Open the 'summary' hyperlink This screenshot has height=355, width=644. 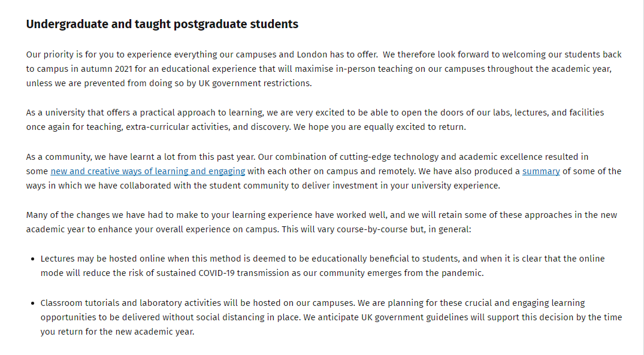[x=541, y=171]
